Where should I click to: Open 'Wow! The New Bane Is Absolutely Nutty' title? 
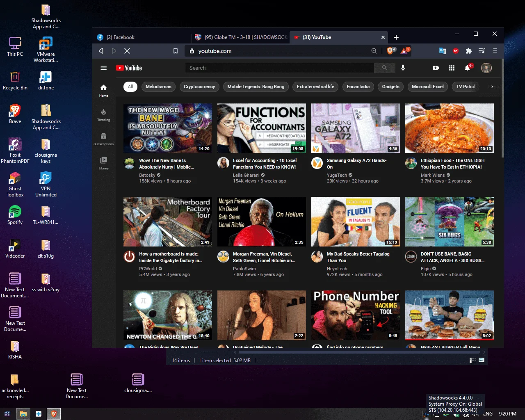pos(167,164)
